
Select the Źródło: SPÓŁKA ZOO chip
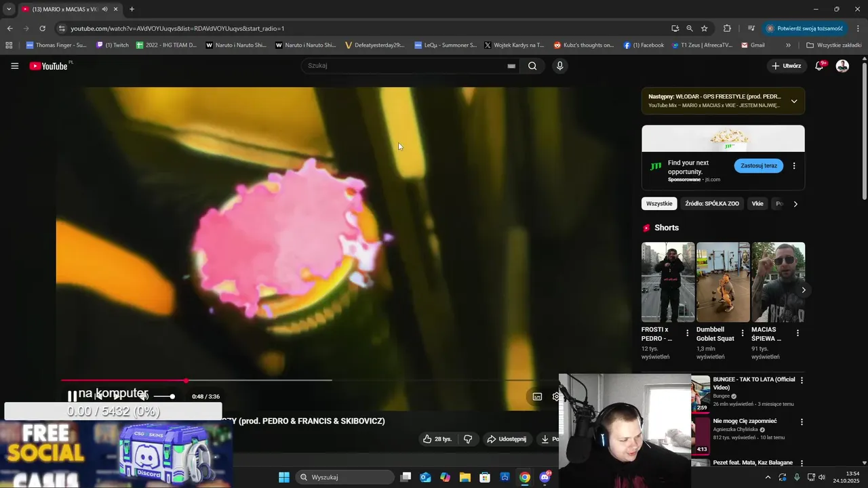pyautogui.click(x=712, y=203)
